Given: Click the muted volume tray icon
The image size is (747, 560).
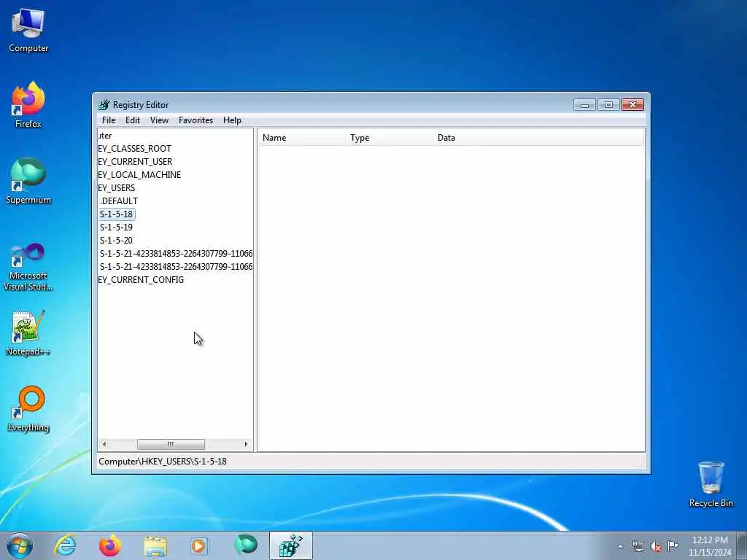Looking at the screenshot, I should [x=656, y=546].
